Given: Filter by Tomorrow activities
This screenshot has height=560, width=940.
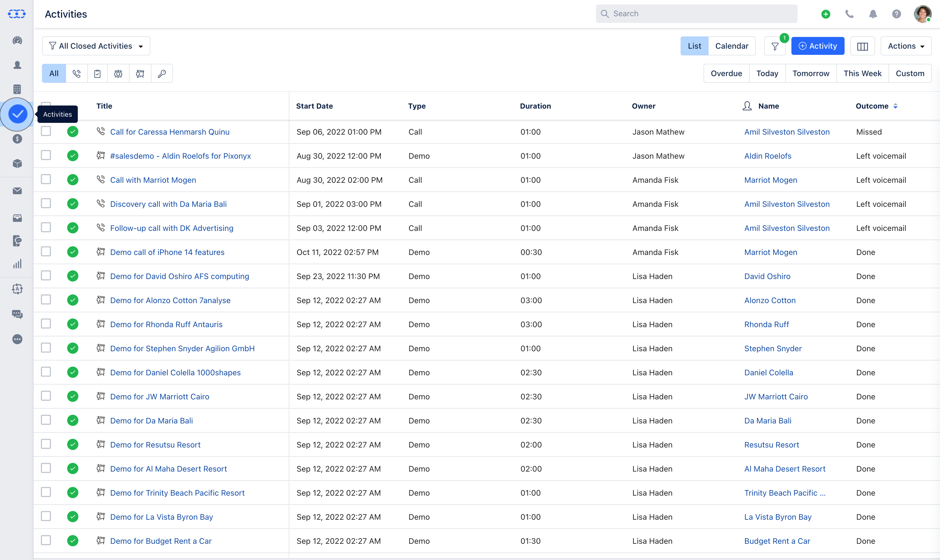Looking at the screenshot, I should click(811, 74).
